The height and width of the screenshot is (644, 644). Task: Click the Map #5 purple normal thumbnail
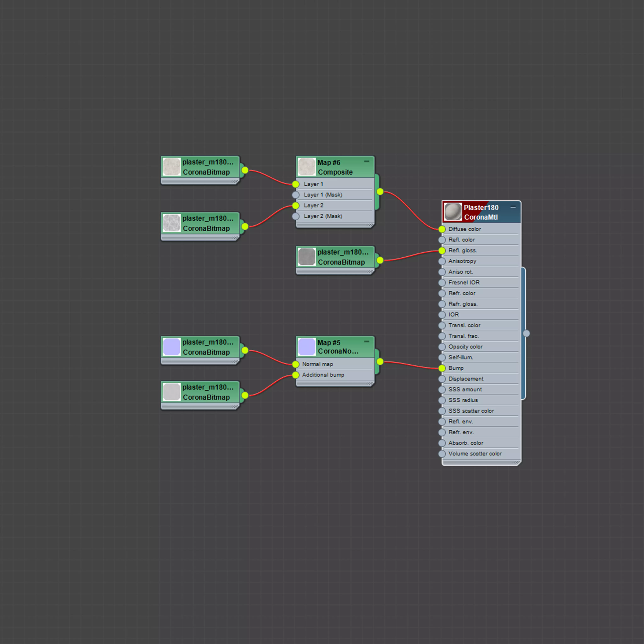306,347
